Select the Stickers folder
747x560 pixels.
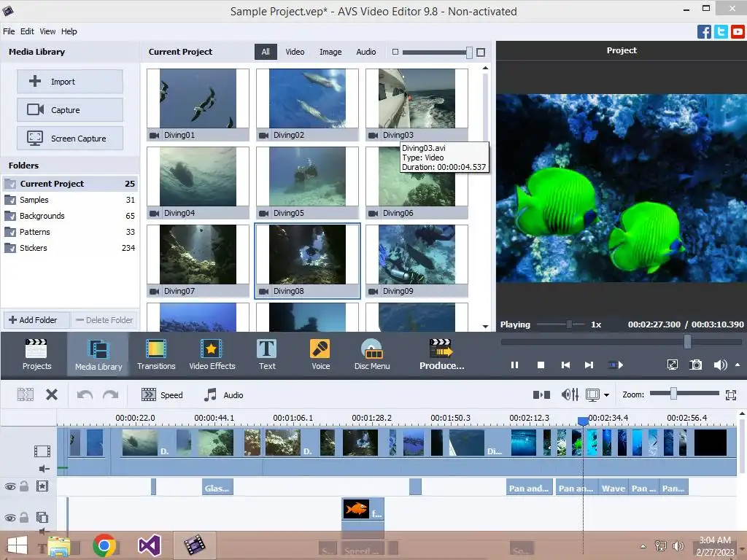[x=70, y=248]
